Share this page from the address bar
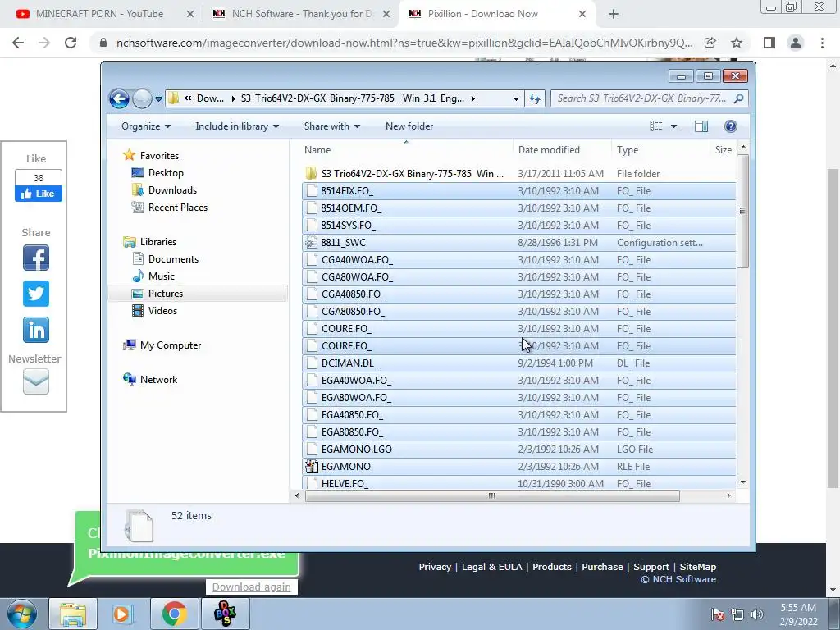Viewport: 840px width, 630px height. tap(710, 43)
